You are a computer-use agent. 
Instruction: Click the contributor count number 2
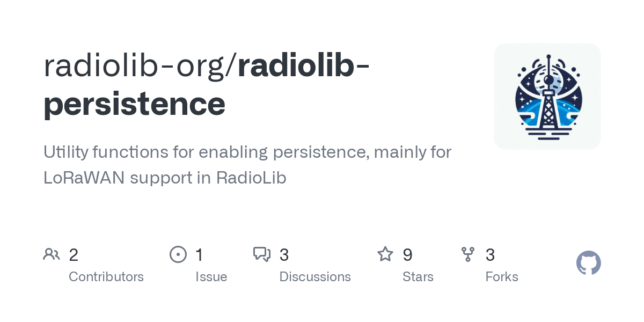point(74,255)
